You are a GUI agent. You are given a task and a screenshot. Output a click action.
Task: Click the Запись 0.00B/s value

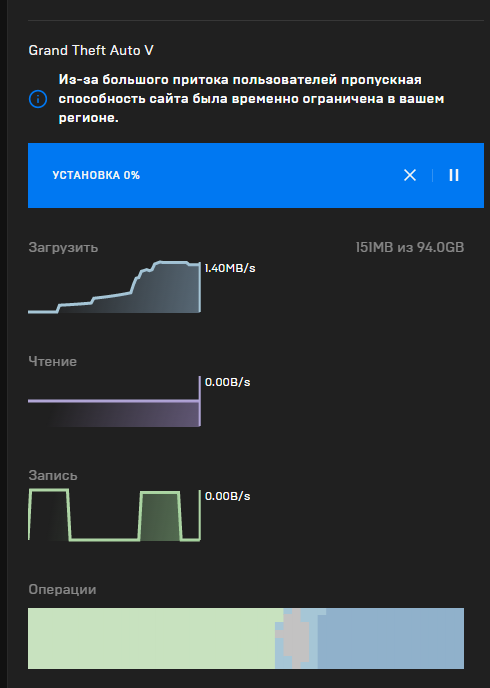[x=227, y=496]
